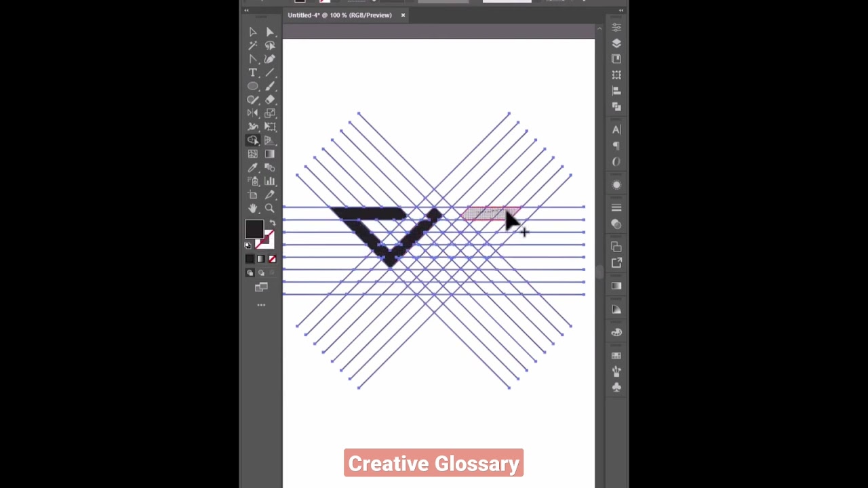
Task: Select the Gradient tool
Action: pyautogui.click(x=270, y=154)
